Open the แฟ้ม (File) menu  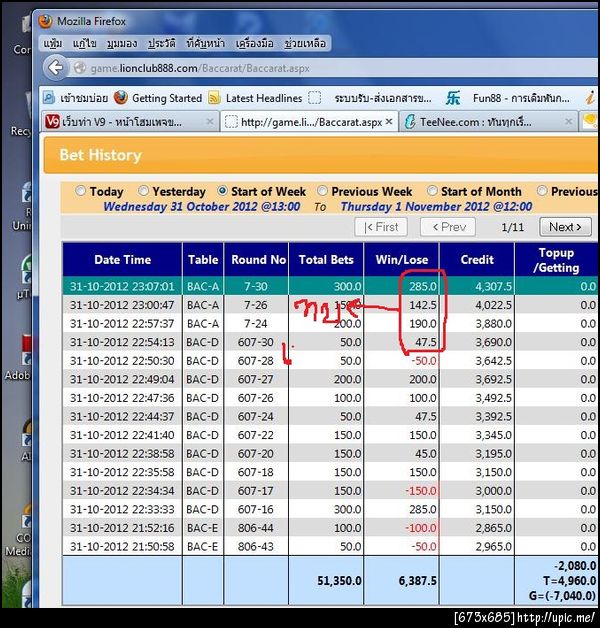52,43
